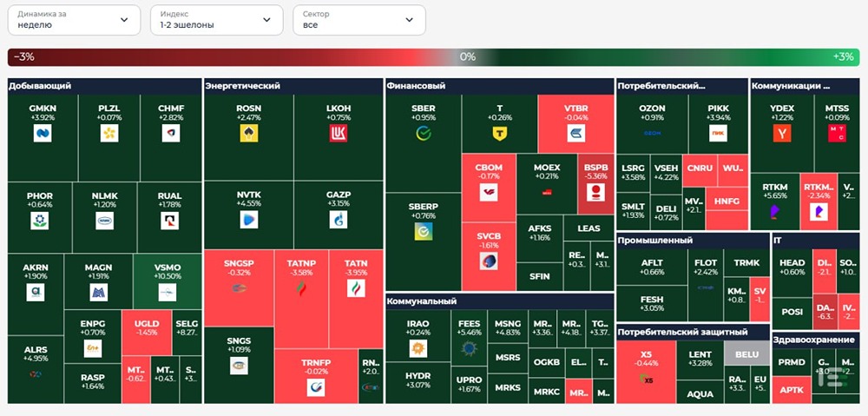Screen dimensions: 868x416
Task: Click the −3% end of color scale
Action: click(23, 56)
